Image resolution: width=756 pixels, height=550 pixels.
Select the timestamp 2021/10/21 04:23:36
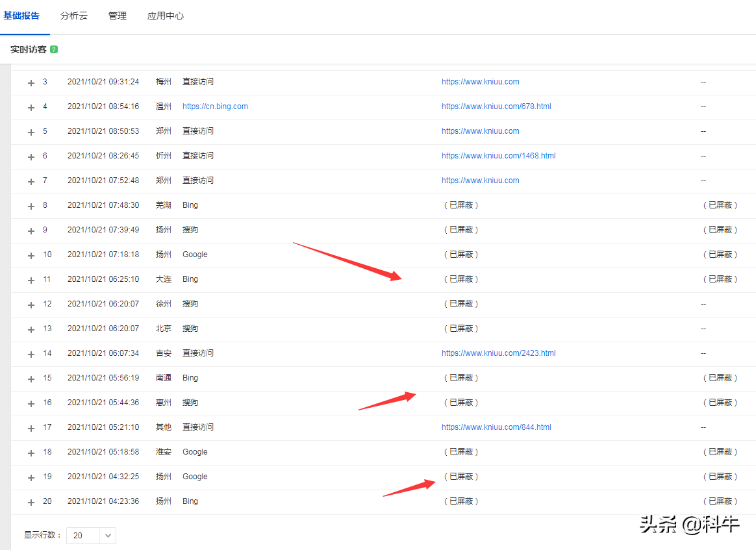pyautogui.click(x=103, y=501)
